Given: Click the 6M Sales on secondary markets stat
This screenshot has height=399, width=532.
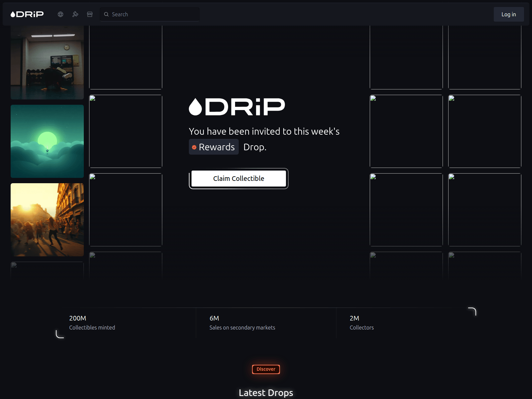Looking at the screenshot, I should point(242,323).
